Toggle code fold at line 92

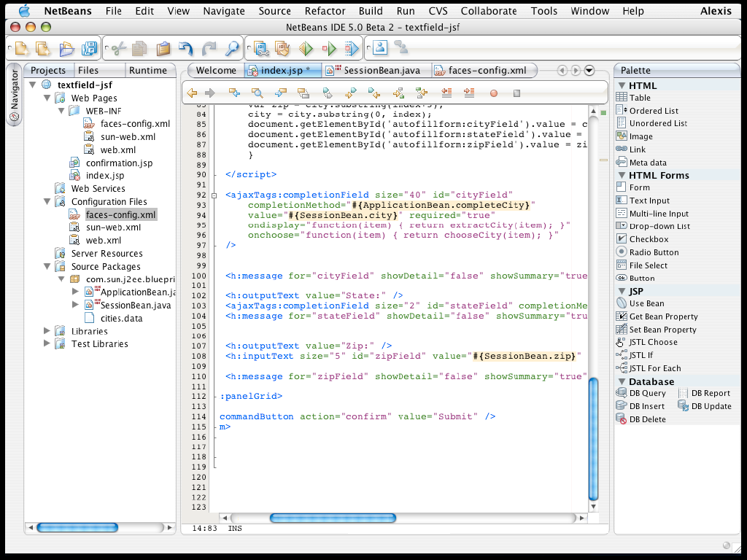pyautogui.click(x=214, y=195)
